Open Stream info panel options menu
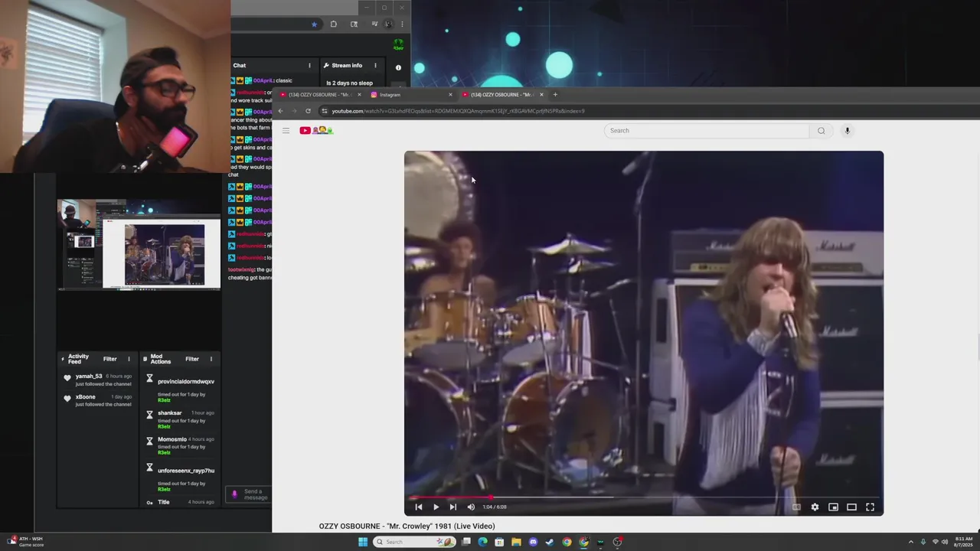This screenshot has width=980, height=551. pyautogui.click(x=375, y=65)
